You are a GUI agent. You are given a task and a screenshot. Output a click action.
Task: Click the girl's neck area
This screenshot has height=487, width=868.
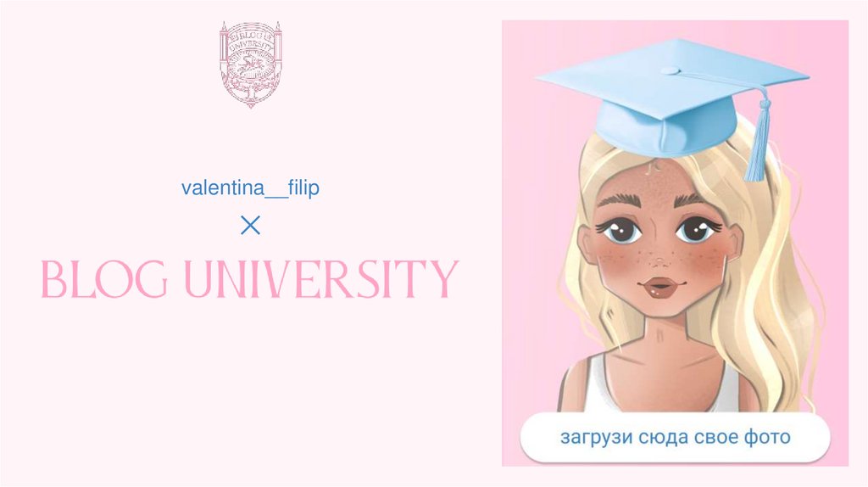click(663, 338)
